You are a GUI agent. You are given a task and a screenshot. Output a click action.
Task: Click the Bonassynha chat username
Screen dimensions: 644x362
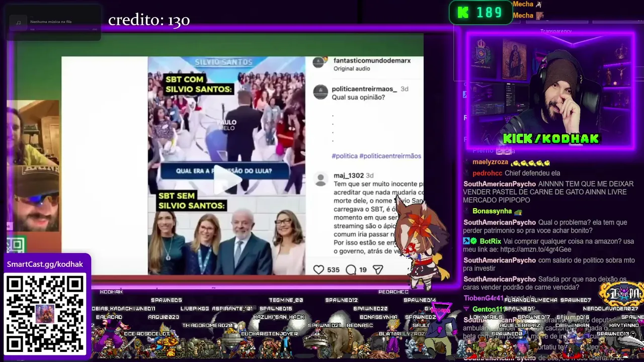492,211
